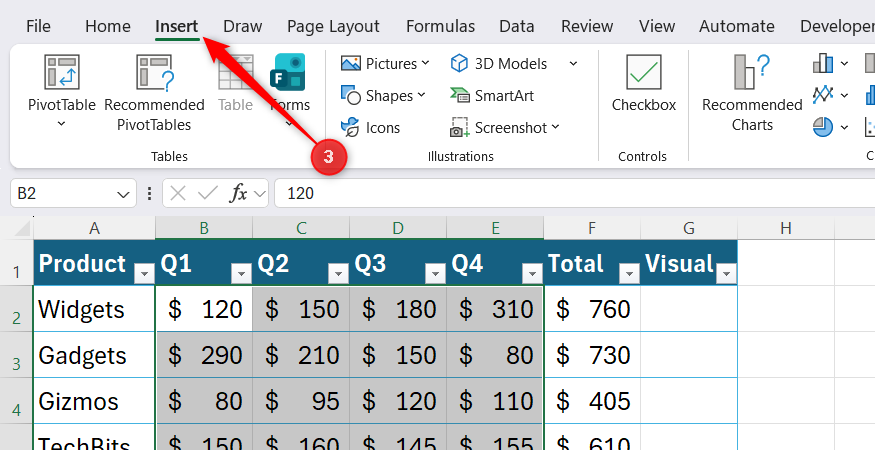Screen dimensions: 875x450
Task: Select row 3 header
Action: point(16,355)
